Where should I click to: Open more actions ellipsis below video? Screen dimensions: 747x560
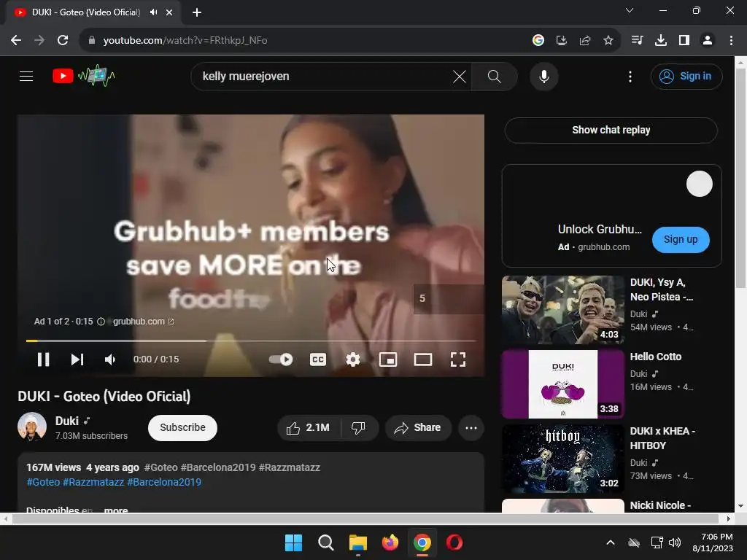pyautogui.click(x=471, y=427)
